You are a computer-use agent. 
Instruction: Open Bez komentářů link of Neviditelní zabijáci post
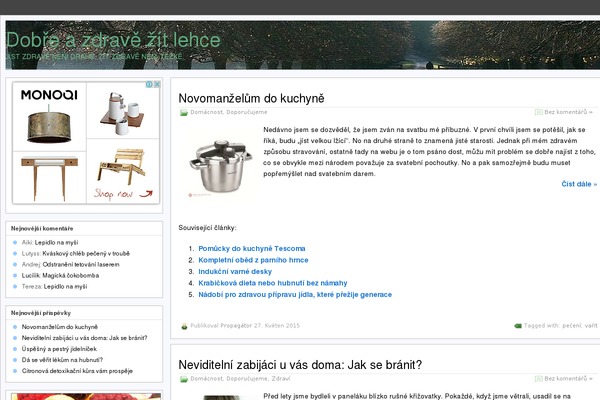[568, 379]
